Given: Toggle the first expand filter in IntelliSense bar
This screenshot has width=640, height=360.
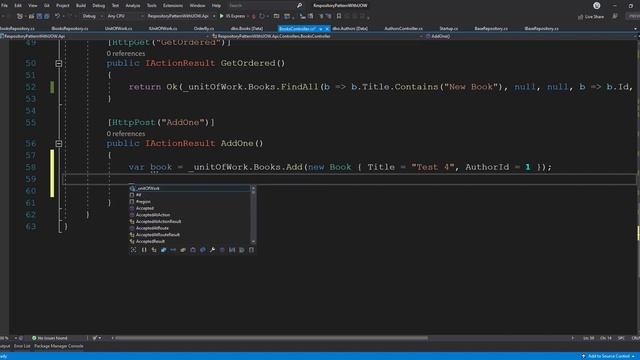Looking at the screenshot, I should [133, 250].
